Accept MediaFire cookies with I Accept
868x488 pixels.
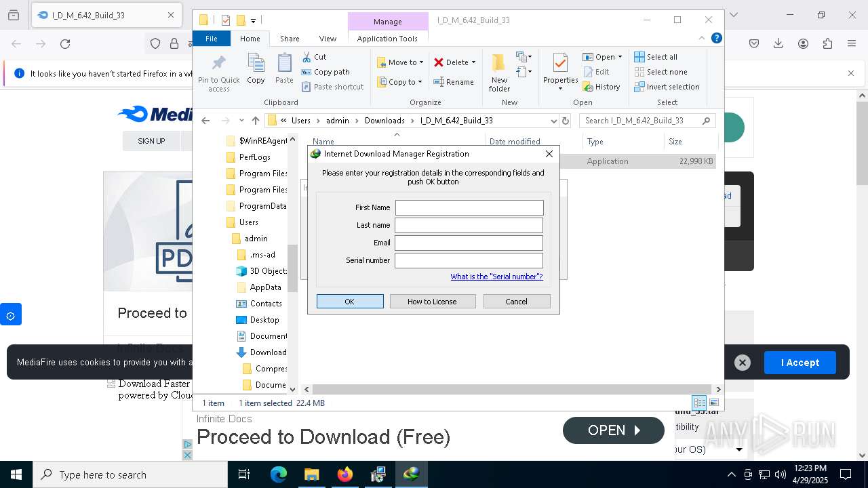[x=800, y=363]
